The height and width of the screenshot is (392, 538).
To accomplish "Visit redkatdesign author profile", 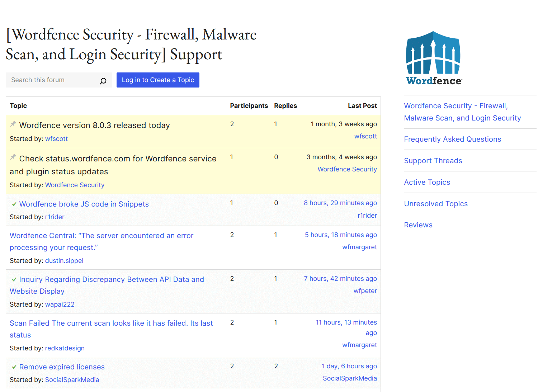I will tap(65, 348).
